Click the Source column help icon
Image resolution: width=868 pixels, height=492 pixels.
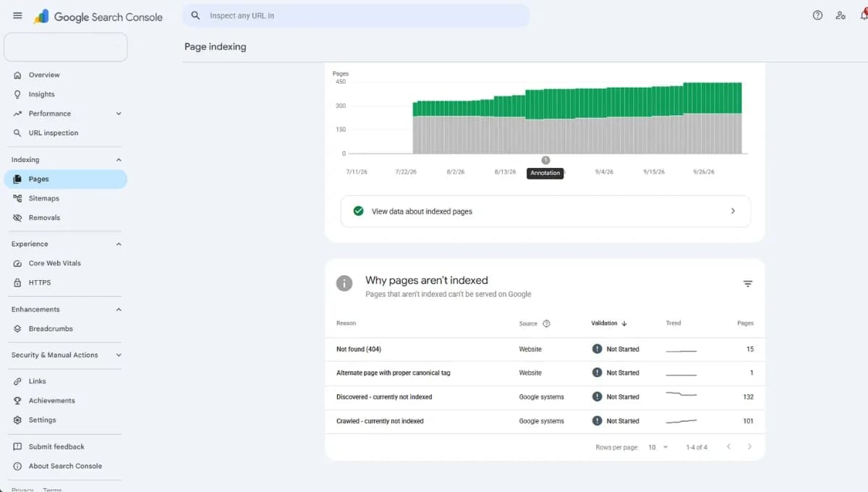coord(546,323)
